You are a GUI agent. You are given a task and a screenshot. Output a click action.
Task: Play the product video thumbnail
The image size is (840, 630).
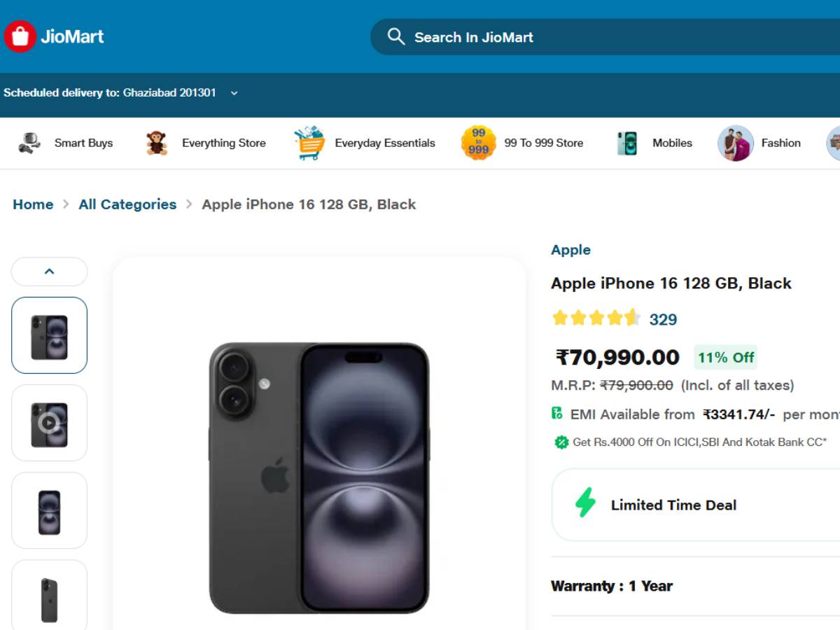click(x=49, y=423)
